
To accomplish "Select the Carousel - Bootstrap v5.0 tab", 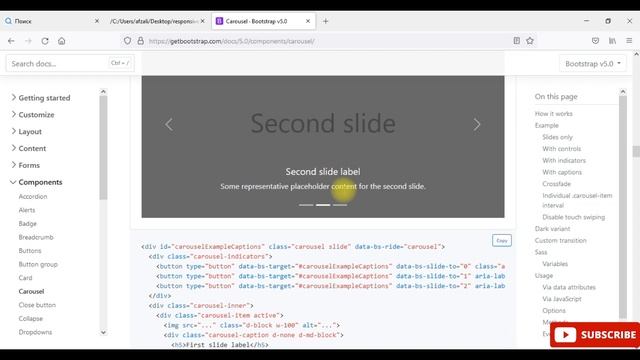I will [x=263, y=21].
